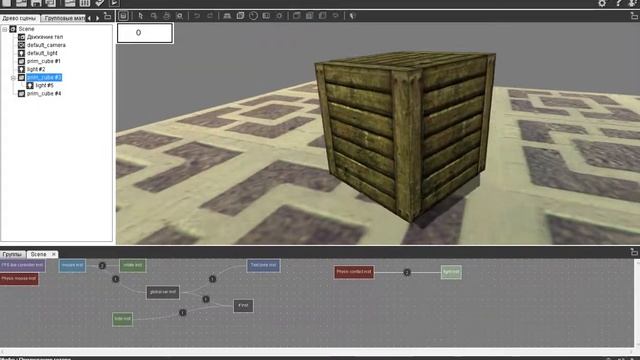Switch to the Древо сцены tab
The height and width of the screenshot is (360, 640).
(x=19, y=18)
